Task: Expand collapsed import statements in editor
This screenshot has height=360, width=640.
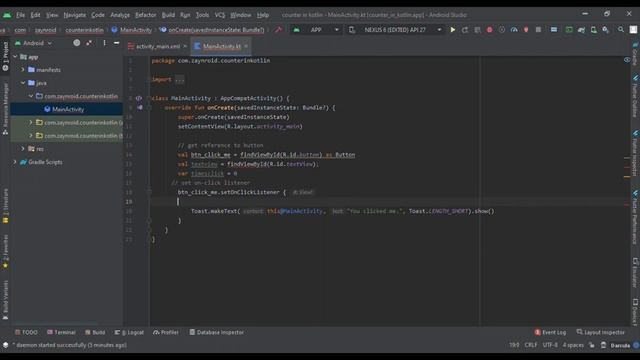Action: (x=180, y=80)
